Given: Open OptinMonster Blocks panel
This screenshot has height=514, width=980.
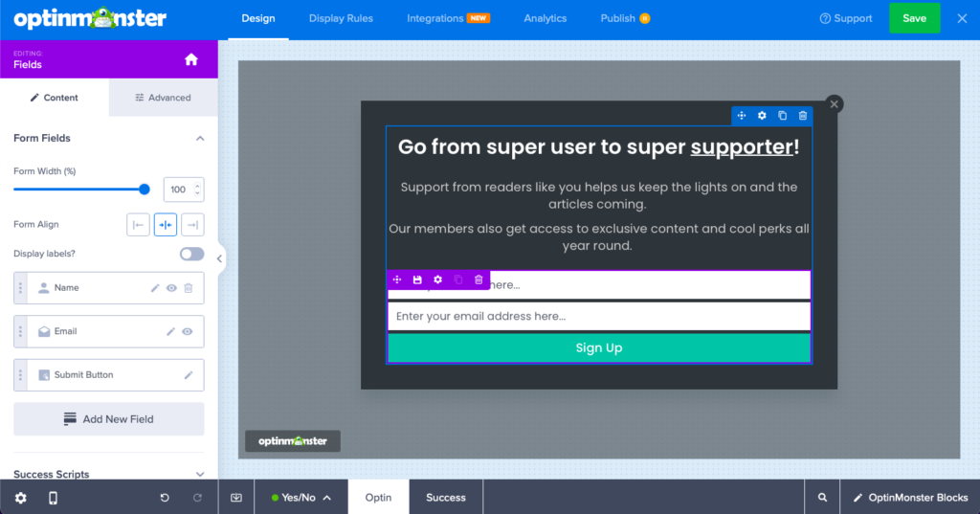Looking at the screenshot, I should [911, 498].
